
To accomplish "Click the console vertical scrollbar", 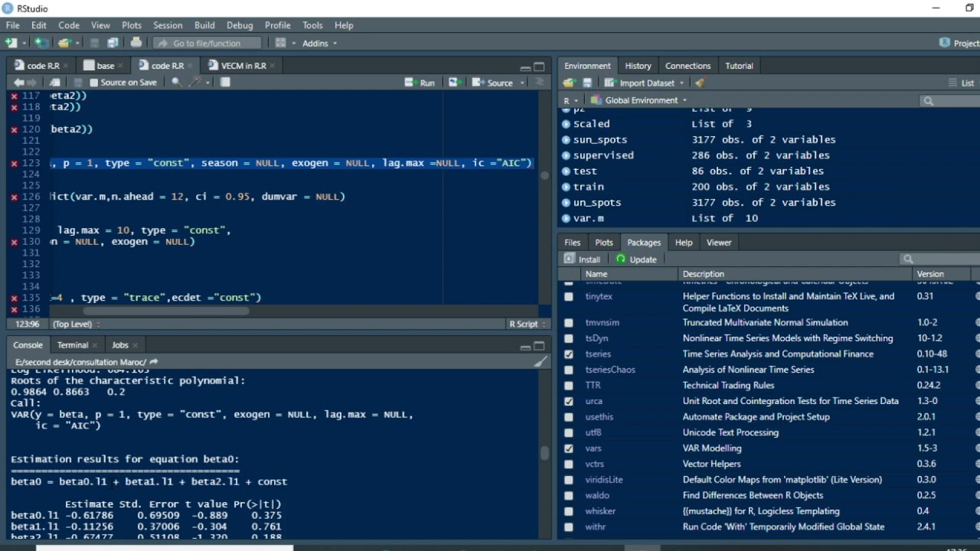I will 544,453.
